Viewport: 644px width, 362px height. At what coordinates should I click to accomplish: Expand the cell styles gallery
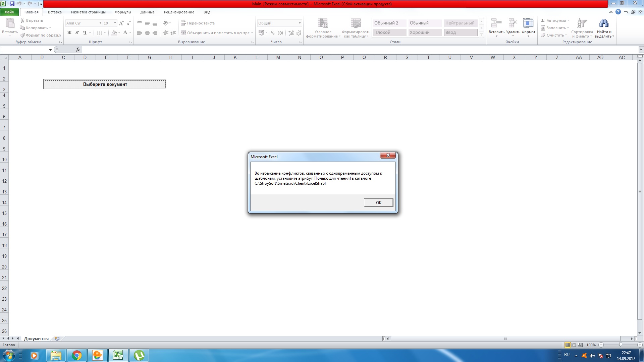481,35
